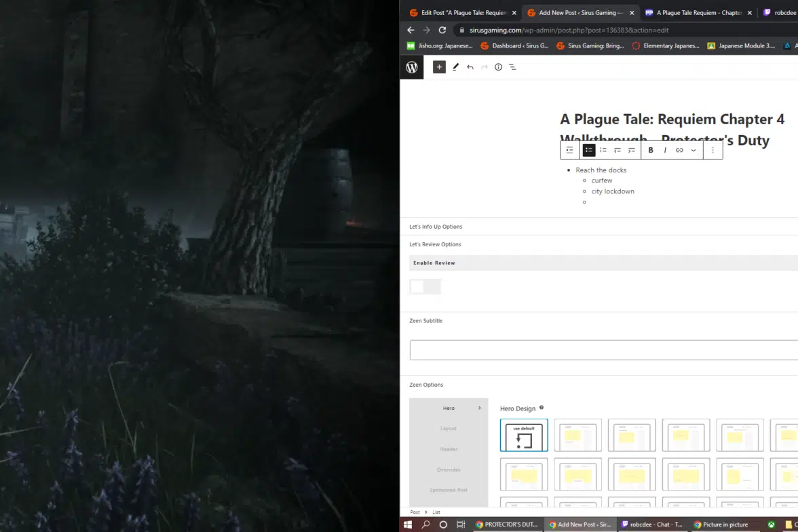Open PROTECTOR'S DUT... Chrome window on taskbar

(506, 525)
